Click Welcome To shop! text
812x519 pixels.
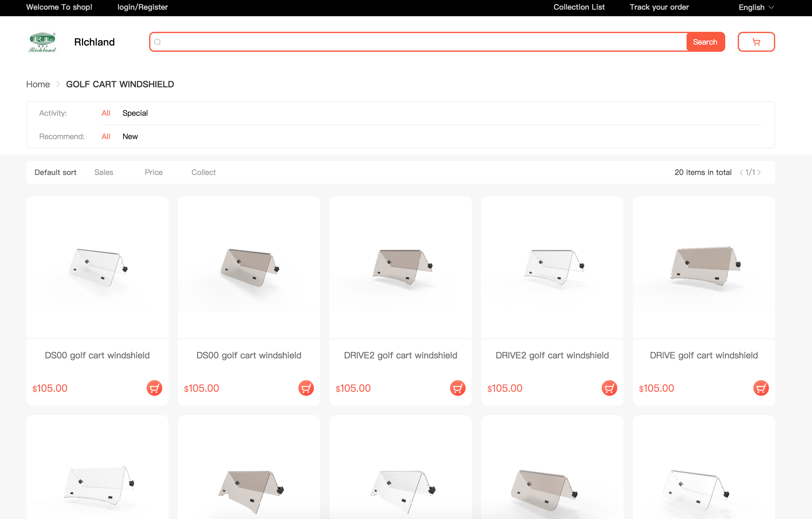point(59,7)
